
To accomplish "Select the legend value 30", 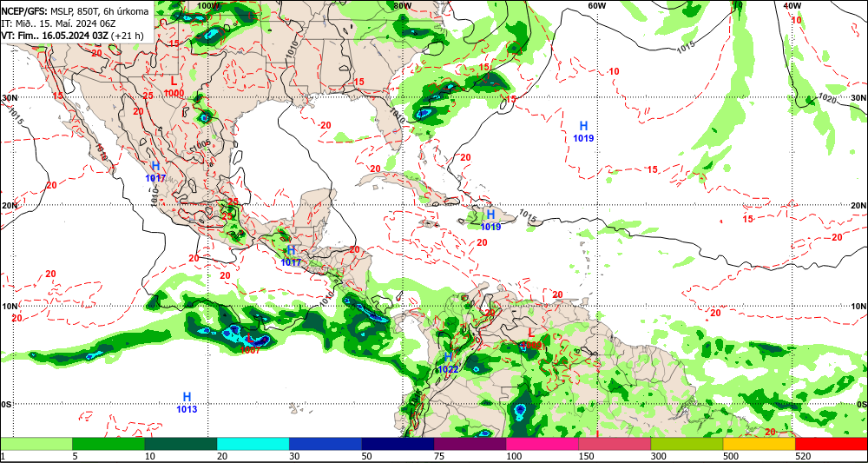I will point(294,456).
